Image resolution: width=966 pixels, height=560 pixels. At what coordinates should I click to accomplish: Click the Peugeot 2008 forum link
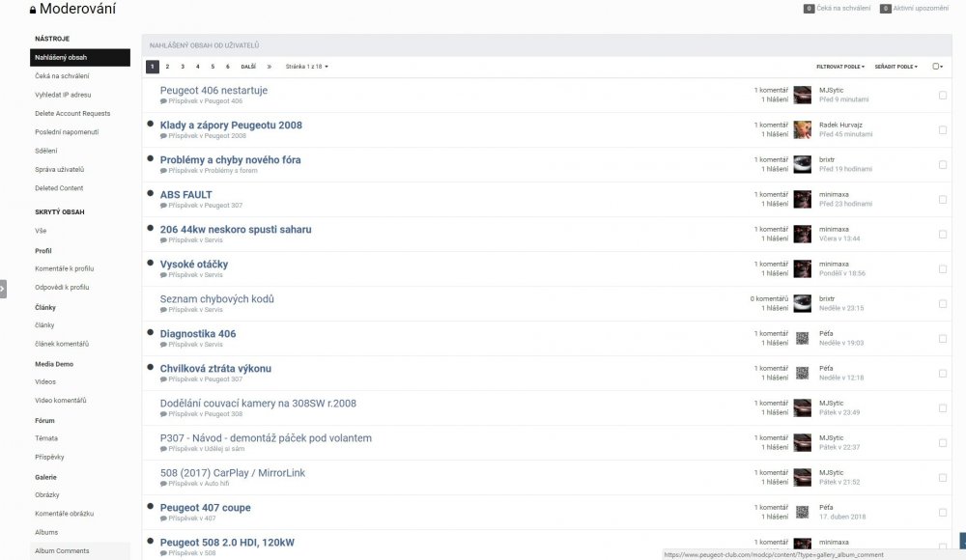click(225, 135)
